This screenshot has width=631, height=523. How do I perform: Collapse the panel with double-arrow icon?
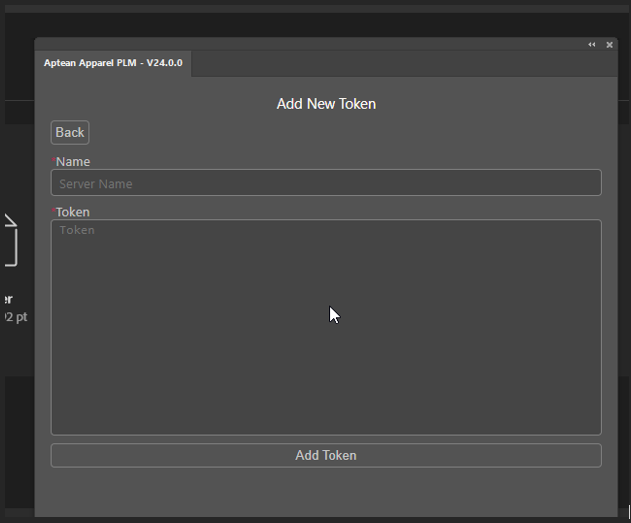click(x=591, y=45)
